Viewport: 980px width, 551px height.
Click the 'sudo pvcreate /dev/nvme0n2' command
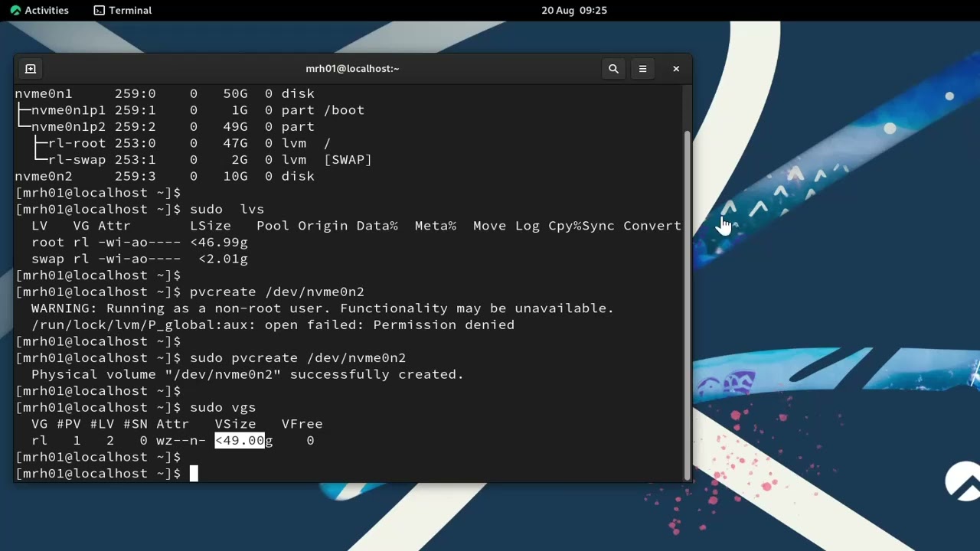click(x=298, y=358)
